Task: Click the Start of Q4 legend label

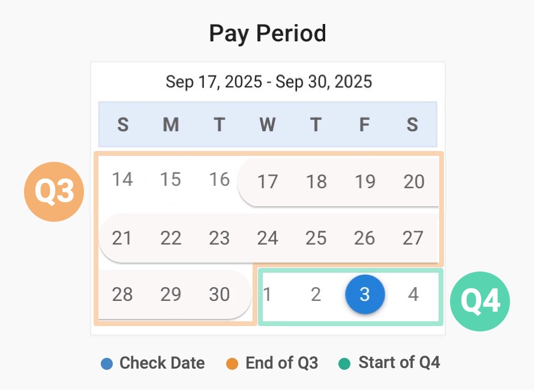Action: click(399, 363)
